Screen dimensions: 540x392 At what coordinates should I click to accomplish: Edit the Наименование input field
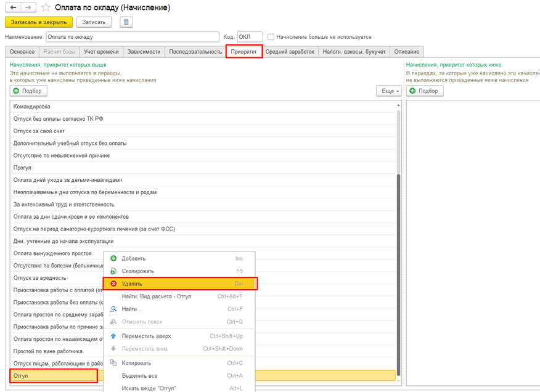[x=133, y=37]
